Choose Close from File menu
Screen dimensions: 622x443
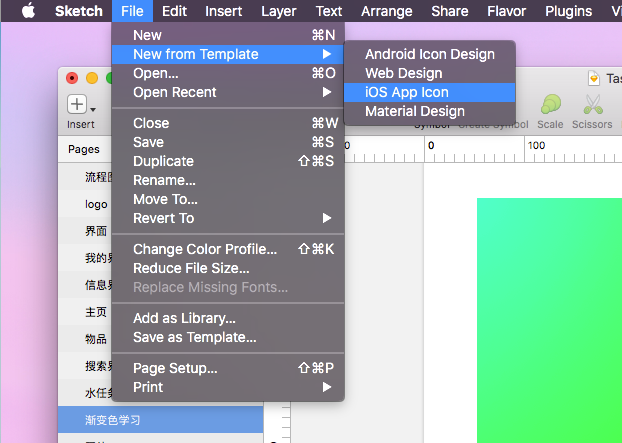[228, 123]
